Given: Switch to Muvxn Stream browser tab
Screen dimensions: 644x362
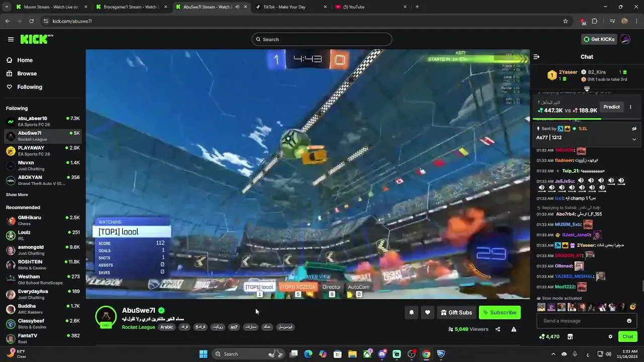Looking at the screenshot, I should coord(50,7).
